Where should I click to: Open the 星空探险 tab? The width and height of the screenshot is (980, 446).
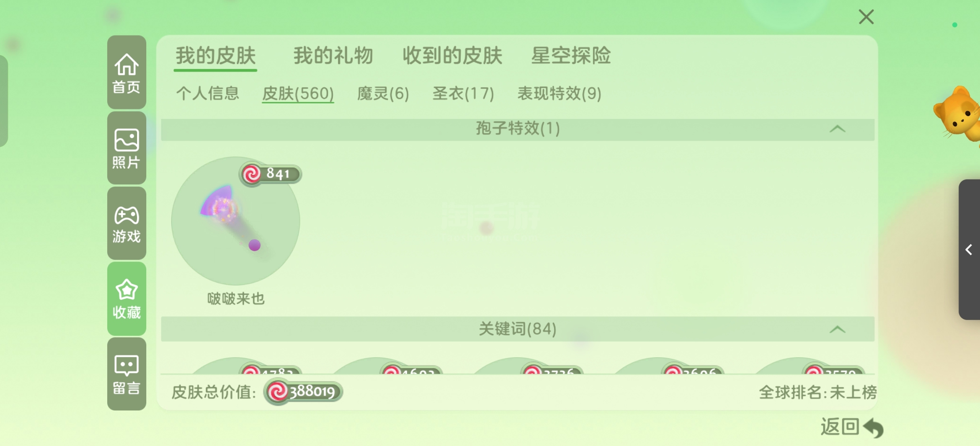[x=571, y=56]
